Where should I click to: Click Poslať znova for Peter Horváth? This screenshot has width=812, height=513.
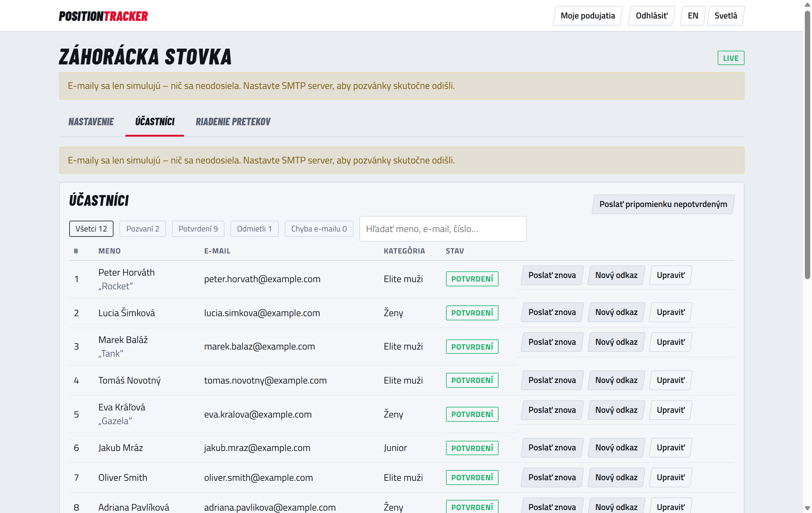(552, 275)
